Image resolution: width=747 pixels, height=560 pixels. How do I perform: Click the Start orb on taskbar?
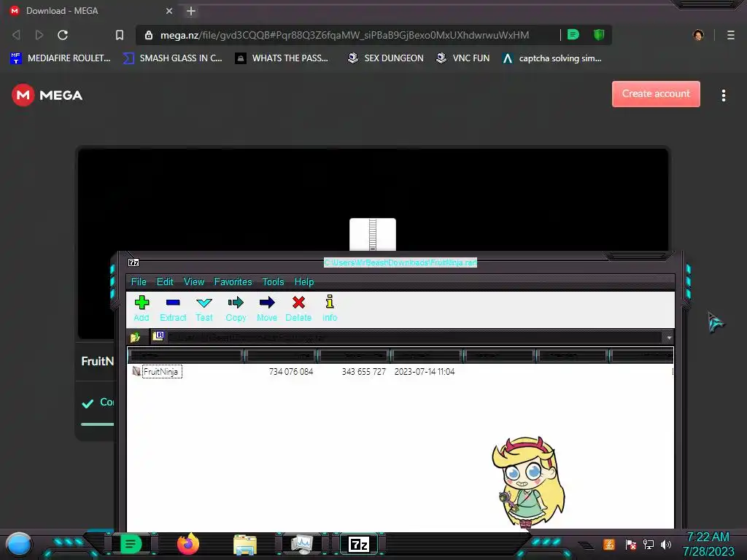[x=19, y=544]
